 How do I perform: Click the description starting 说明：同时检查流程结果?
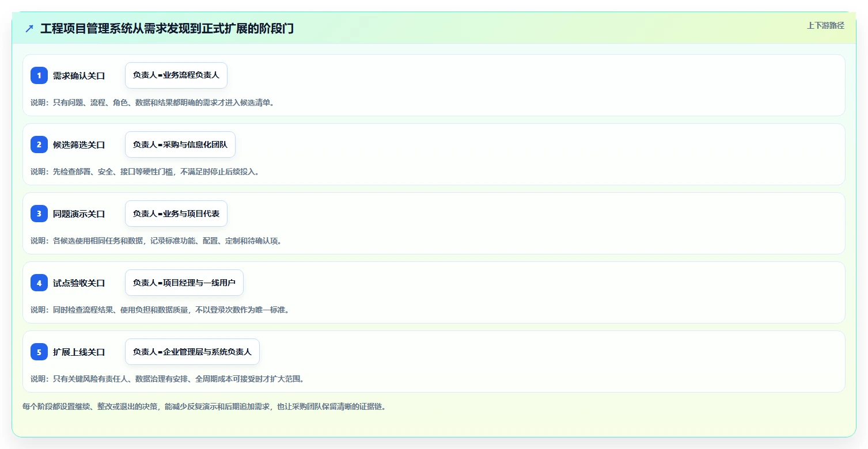click(161, 310)
